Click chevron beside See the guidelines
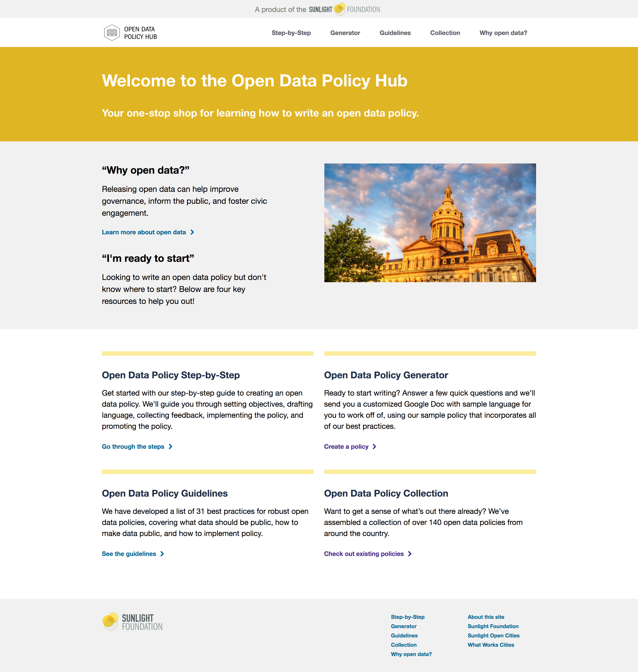Viewport: 638px width, 672px height. pyautogui.click(x=162, y=554)
